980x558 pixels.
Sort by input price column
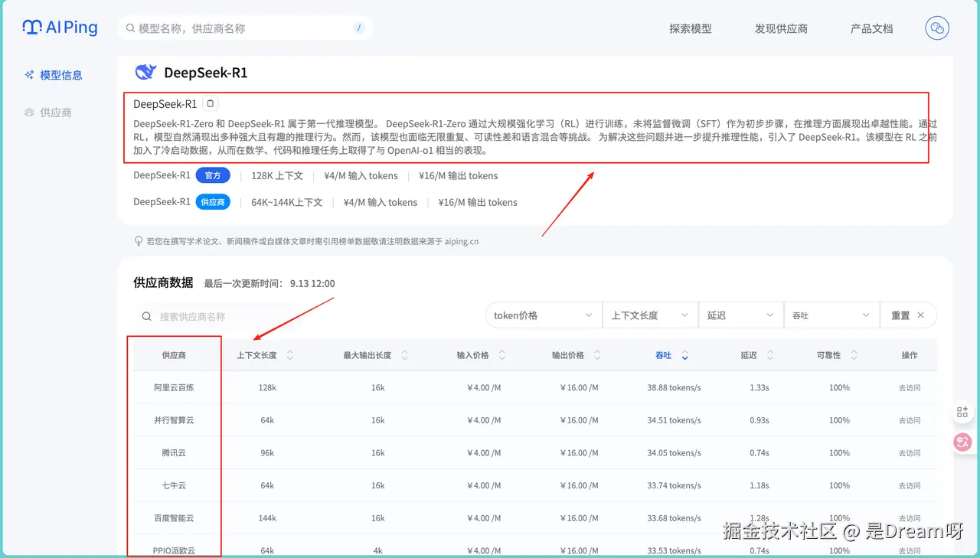(x=501, y=355)
